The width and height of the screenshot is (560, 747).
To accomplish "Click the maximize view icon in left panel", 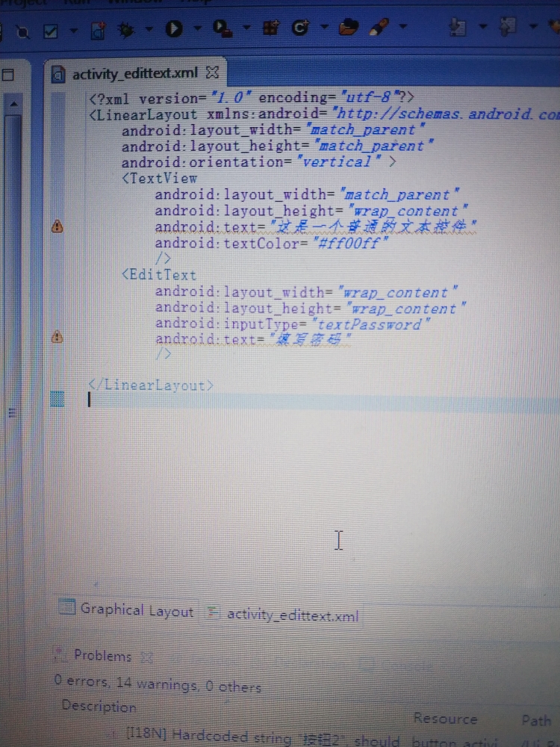I will click(x=8, y=75).
